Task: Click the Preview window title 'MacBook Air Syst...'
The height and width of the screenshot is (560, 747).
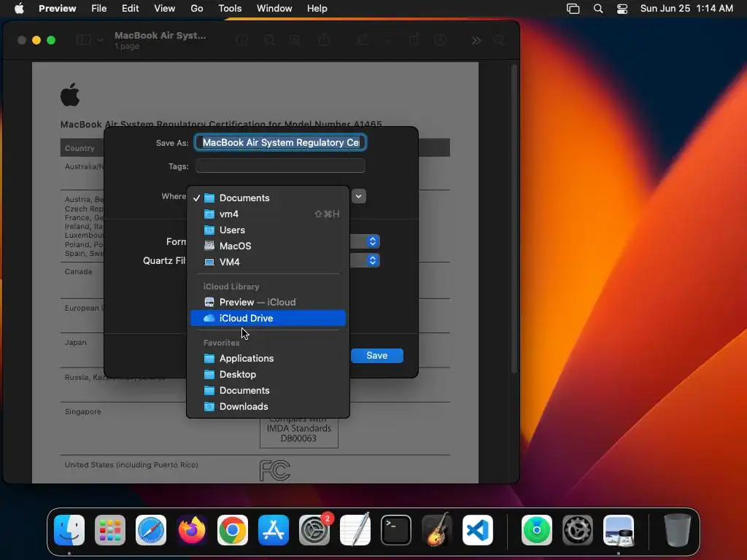Action: [160, 35]
